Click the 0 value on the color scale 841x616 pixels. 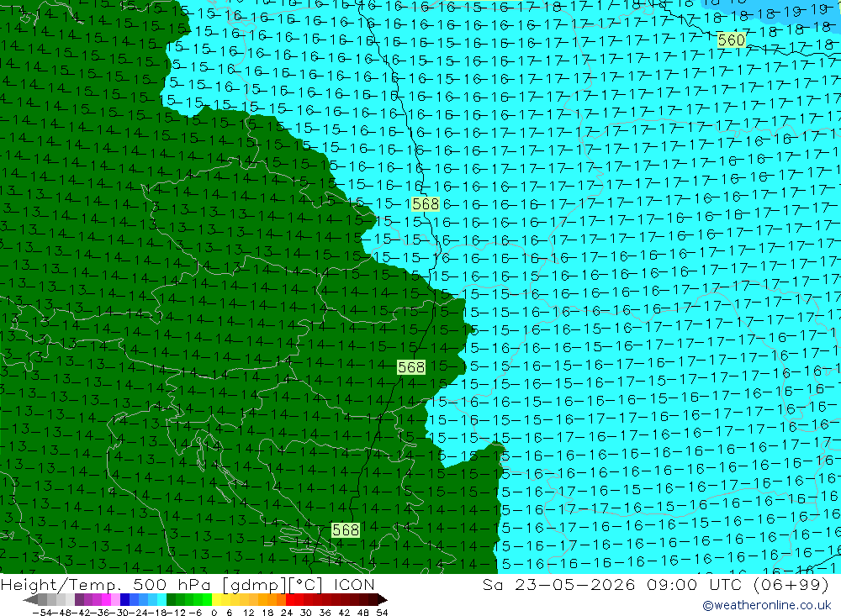click(214, 613)
